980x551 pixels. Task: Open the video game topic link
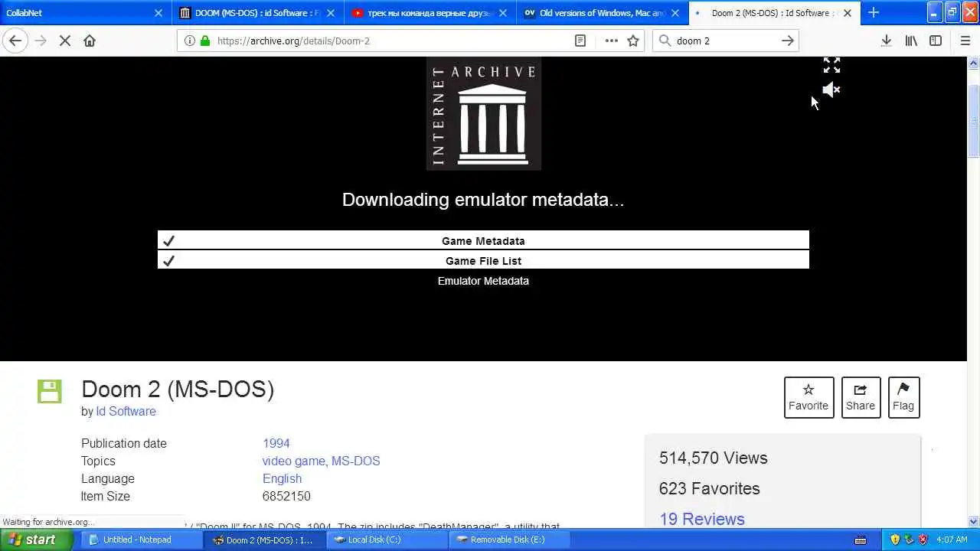(x=294, y=461)
